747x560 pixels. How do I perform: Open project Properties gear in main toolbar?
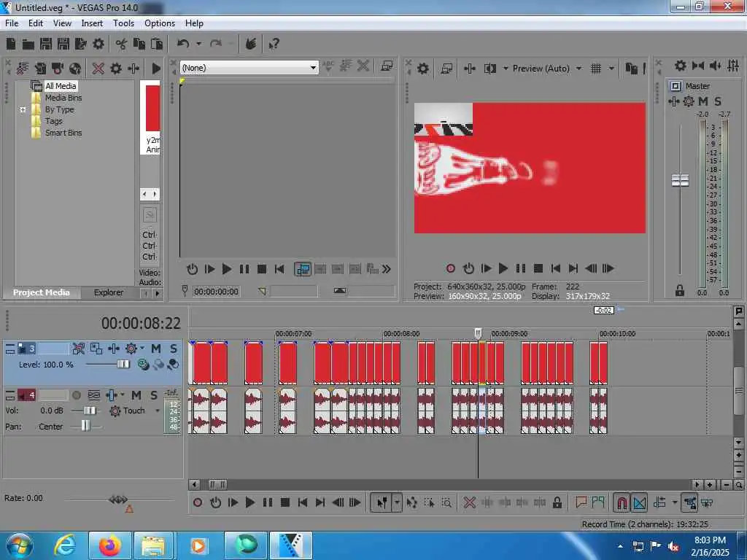tap(98, 44)
